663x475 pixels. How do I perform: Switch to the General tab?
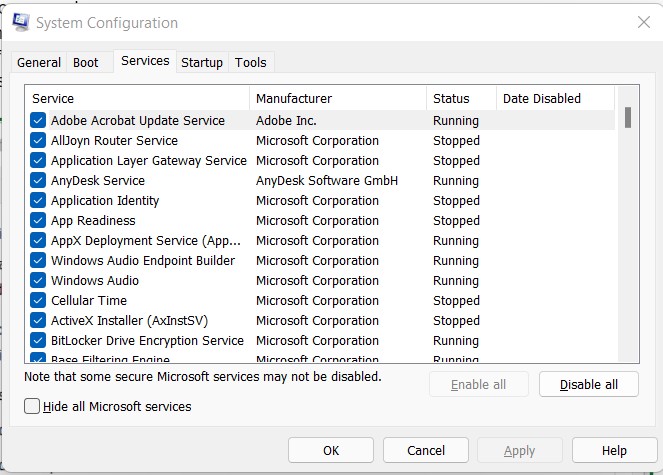coord(39,62)
